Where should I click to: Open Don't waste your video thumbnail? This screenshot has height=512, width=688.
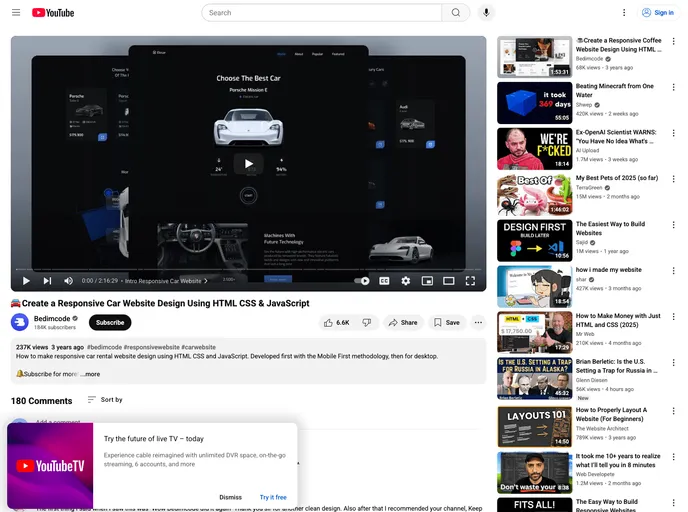click(534, 473)
